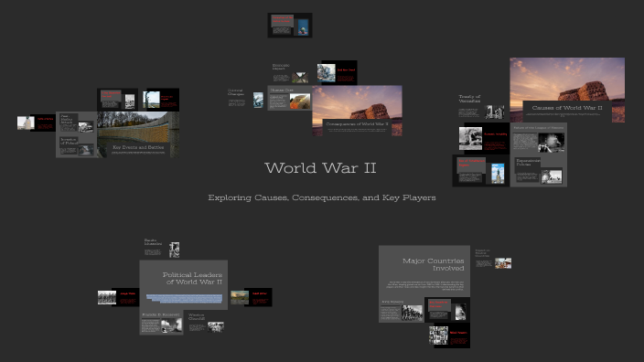Open the Benito Mussolini topic
The image size is (644, 362).
pyautogui.click(x=162, y=249)
